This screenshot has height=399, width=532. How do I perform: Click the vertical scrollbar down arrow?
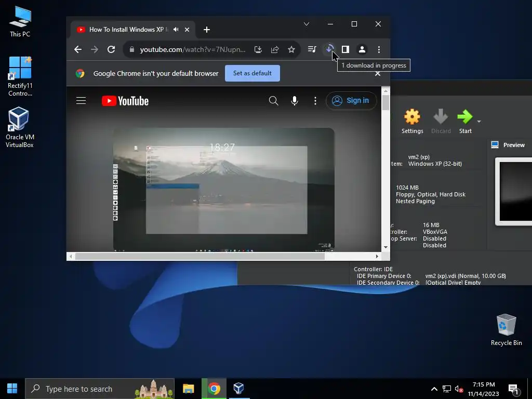386,247
